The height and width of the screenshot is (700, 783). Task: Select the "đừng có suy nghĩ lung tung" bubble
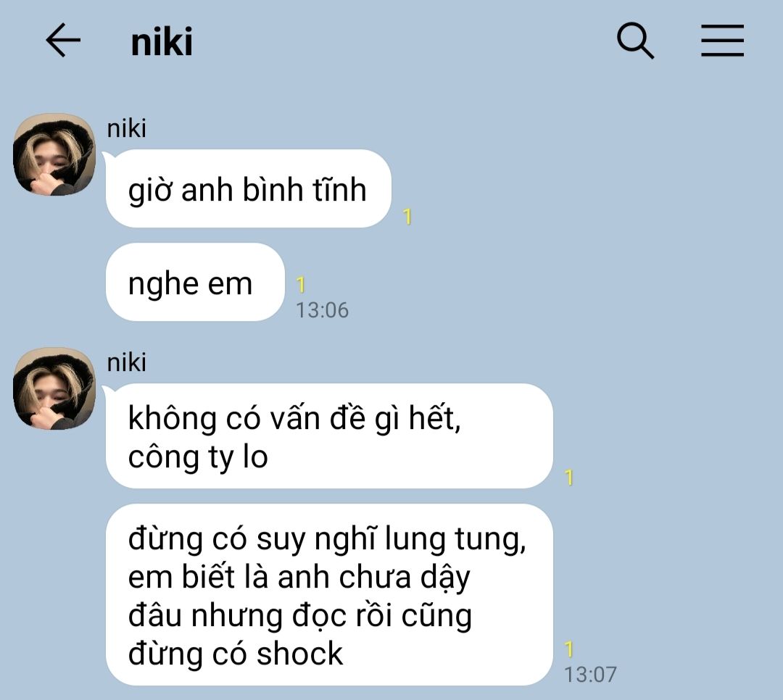point(330,595)
